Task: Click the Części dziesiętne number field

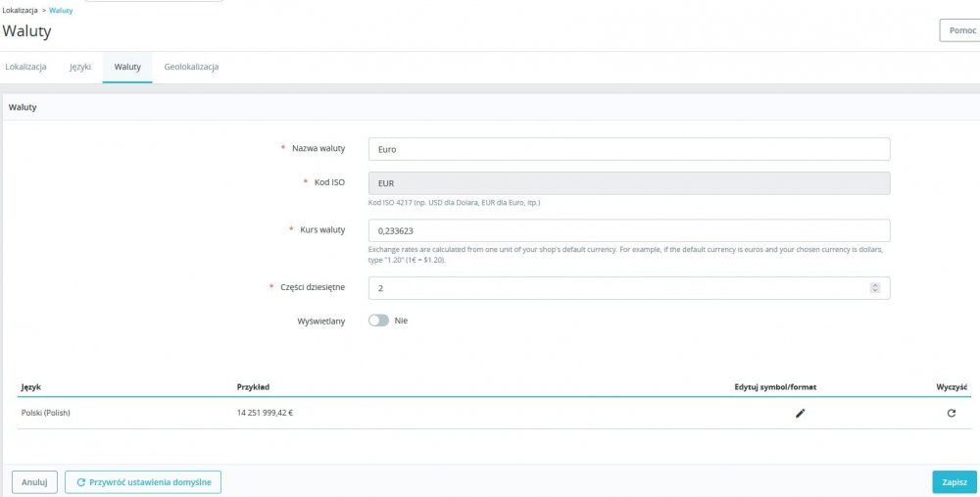Action: (x=617, y=288)
